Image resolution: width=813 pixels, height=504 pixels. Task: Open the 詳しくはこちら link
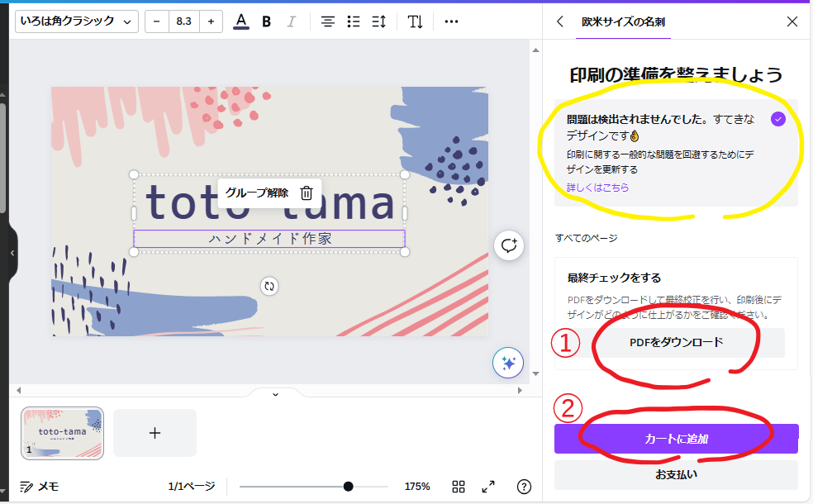(597, 188)
